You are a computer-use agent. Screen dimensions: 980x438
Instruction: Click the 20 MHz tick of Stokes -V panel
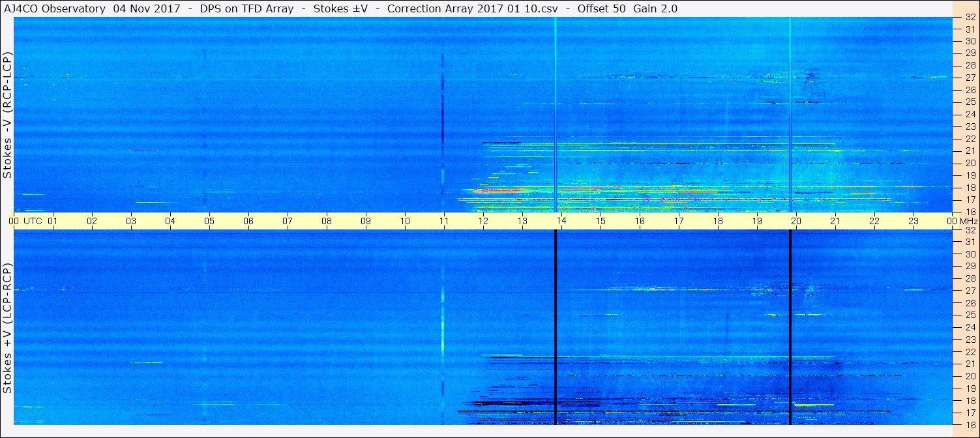coord(970,163)
